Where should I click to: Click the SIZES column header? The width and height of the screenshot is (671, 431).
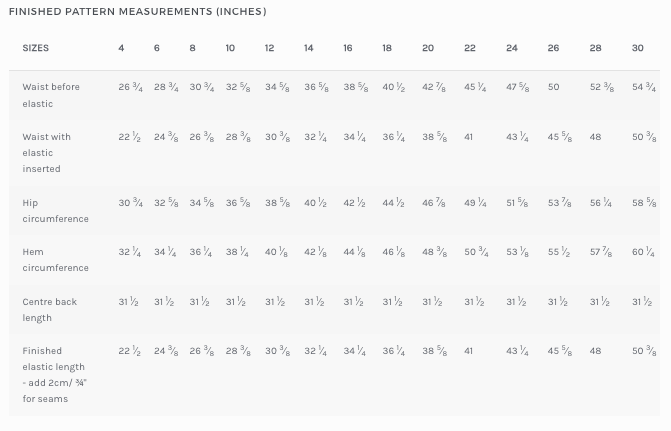click(x=36, y=48)
